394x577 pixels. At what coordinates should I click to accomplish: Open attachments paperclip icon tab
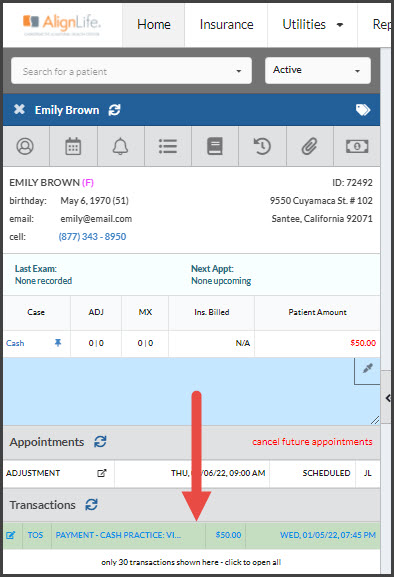[309, 146]
